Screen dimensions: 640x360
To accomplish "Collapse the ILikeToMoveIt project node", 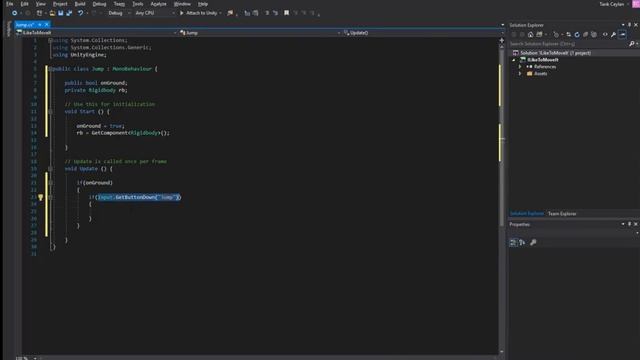I will pyautogui.click(x=514, y=60).
